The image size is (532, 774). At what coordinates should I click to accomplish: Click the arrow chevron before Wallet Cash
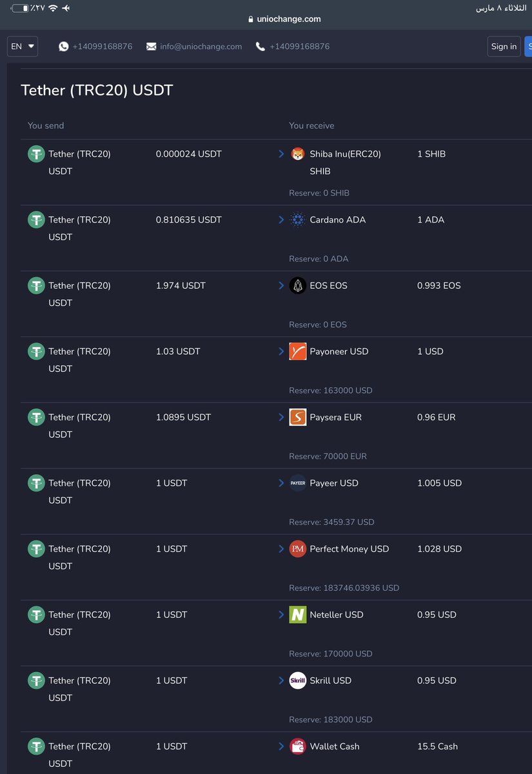coord(281,746)
